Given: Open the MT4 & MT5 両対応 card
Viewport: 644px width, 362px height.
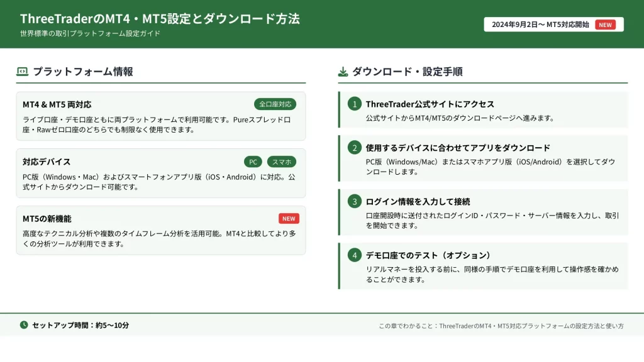Looking at the screenshot, I should pyautogui.click(x=57, y=104).
